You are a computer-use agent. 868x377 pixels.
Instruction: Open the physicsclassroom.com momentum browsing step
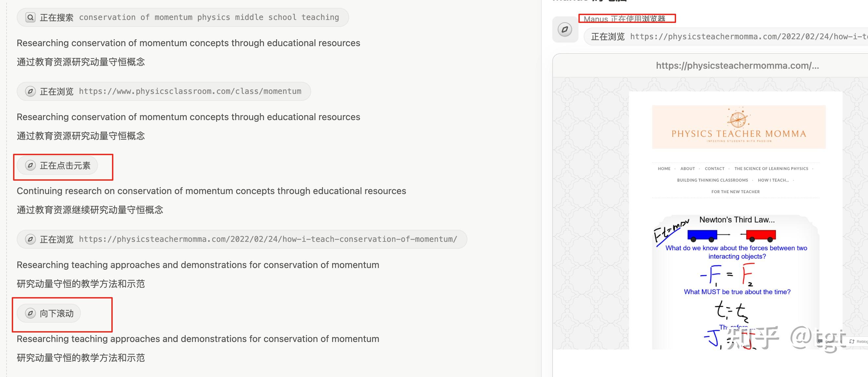(x=163, y=91)
